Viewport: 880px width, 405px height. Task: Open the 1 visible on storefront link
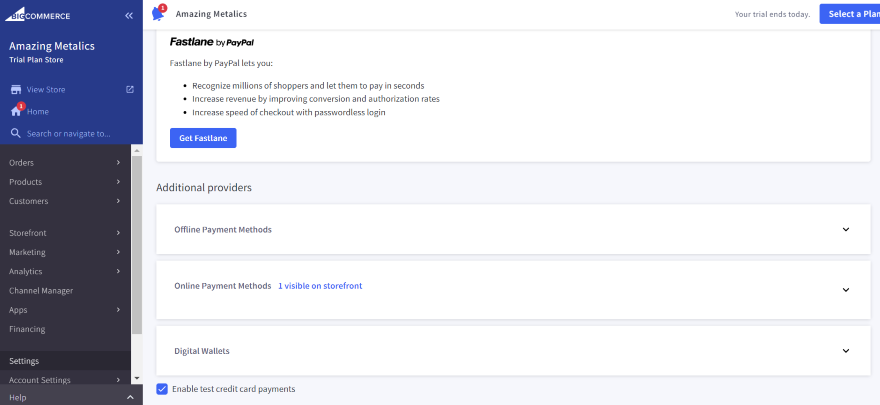pyautogui.click(x=320, y=286)
